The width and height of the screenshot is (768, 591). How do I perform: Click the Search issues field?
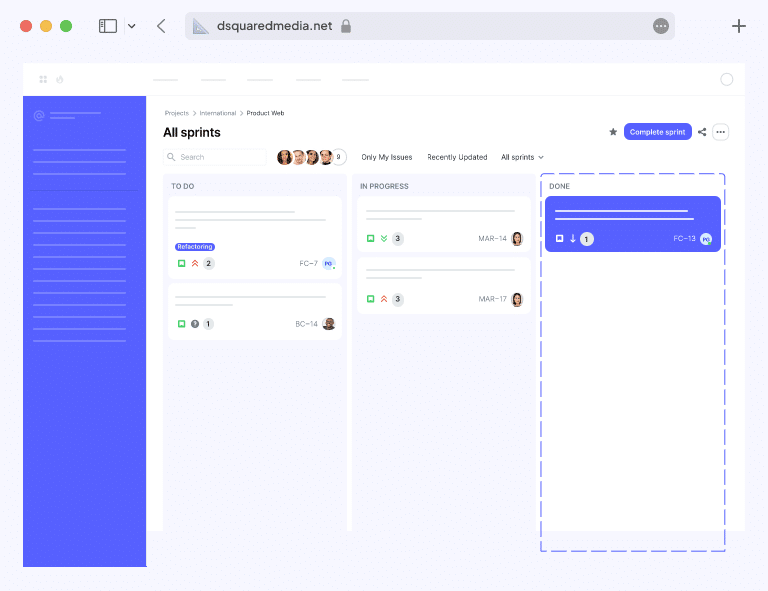(x=215, y=157)
